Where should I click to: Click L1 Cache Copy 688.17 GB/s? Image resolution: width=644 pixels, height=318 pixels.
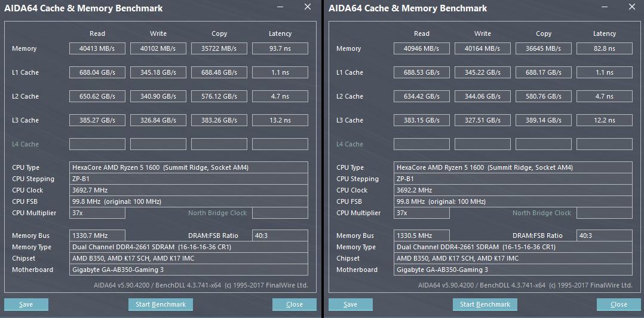click(544, 72)
